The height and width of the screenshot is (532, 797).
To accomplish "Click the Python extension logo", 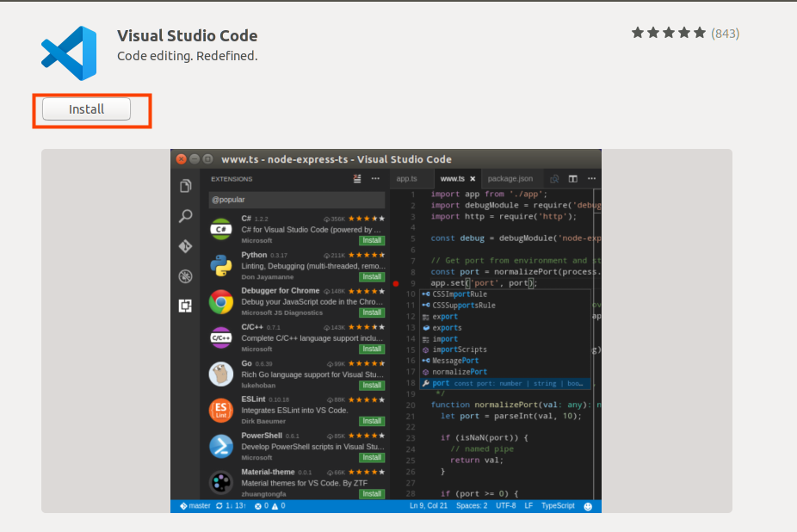I will point(221,265).
